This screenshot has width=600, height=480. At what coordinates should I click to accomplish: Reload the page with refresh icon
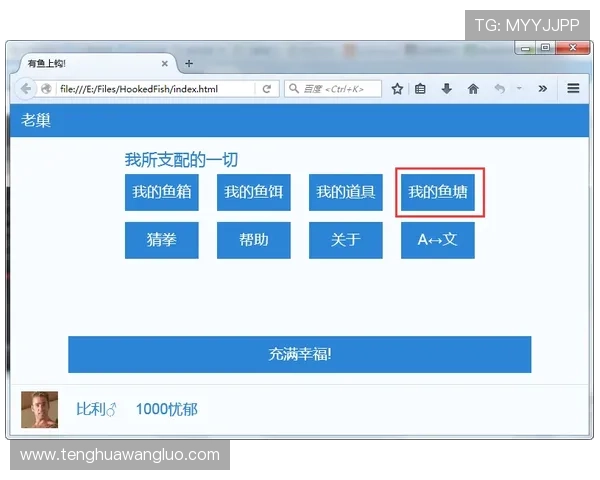coord(267,89)
